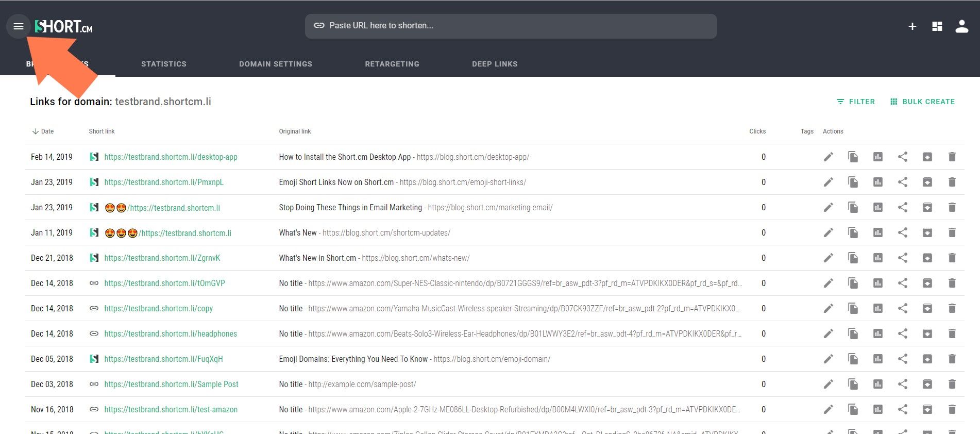Select the Short link column header
This screenshot has width=980, height=434.
point(102,131)
